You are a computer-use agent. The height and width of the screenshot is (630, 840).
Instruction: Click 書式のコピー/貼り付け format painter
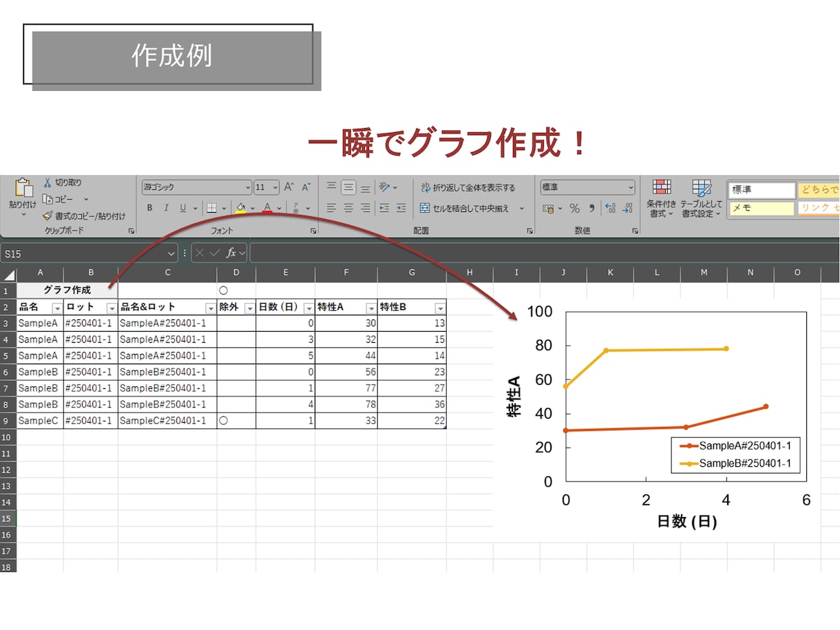pyautogui.click(x=84, y=216)
